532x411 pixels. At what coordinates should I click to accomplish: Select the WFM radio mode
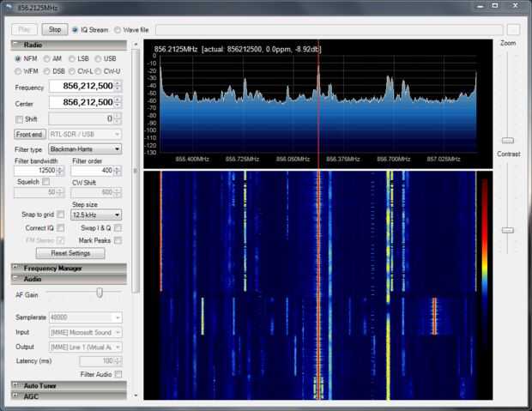point(19,70)
